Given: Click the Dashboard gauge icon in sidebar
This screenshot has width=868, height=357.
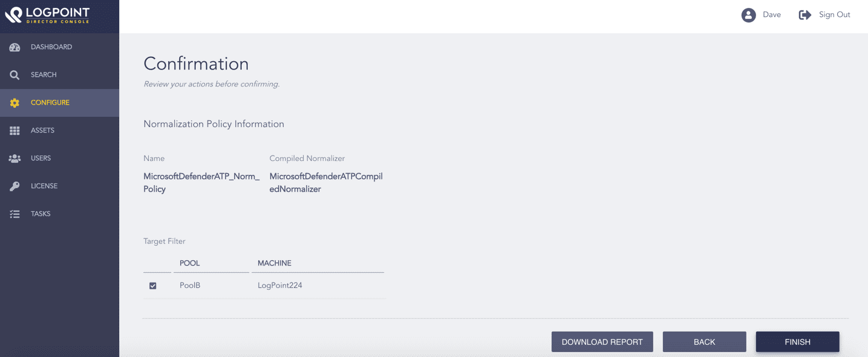Looking at the screenshot, I should tap(15, 47).
